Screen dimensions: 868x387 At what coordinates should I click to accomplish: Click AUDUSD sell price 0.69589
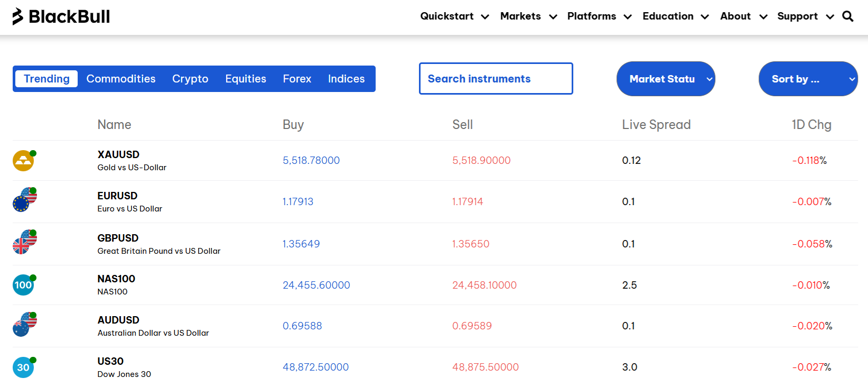pos(472,326)
